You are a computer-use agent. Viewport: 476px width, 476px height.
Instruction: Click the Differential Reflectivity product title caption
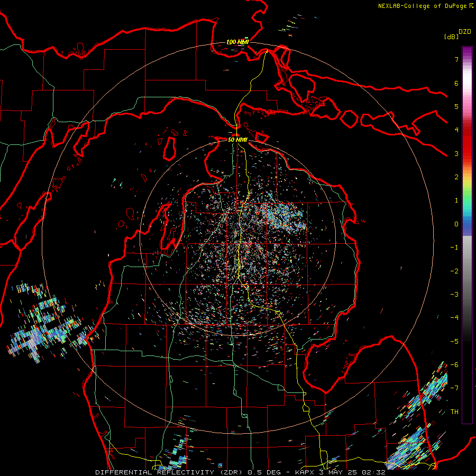tap(240, 472)
